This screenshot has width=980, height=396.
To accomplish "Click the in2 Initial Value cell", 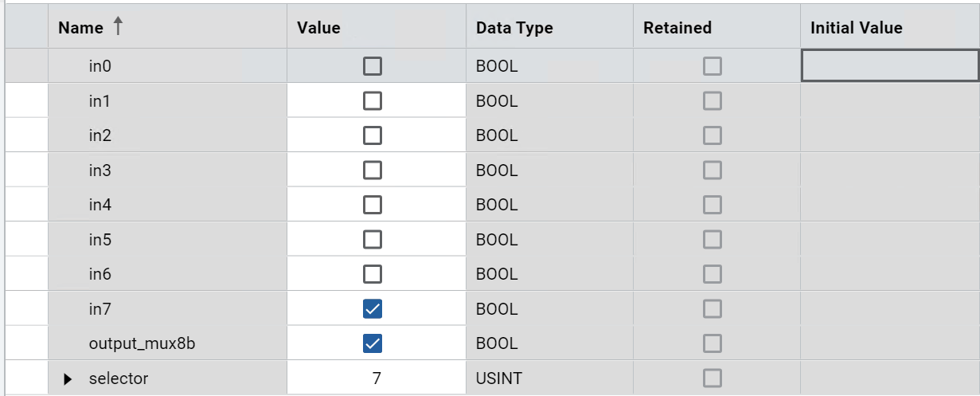I will [890, 135].
